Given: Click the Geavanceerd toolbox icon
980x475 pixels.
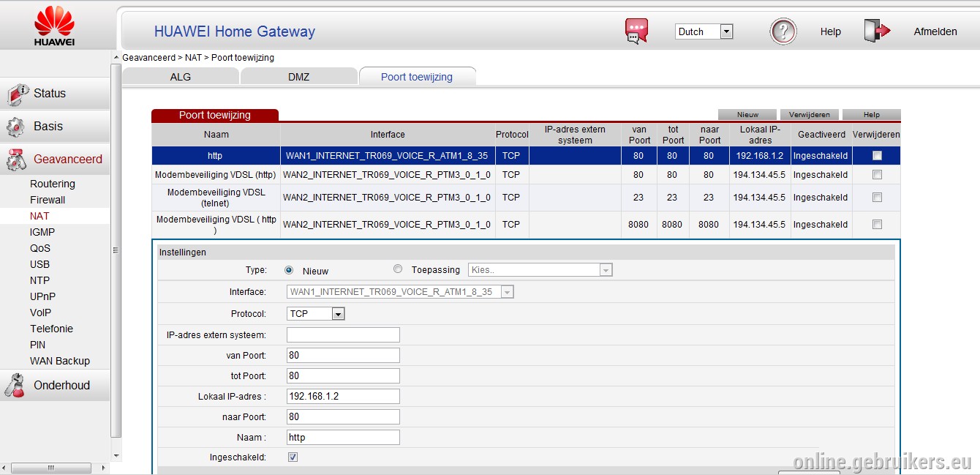Looking at the screenshot, I should click(x=16, y=160).
